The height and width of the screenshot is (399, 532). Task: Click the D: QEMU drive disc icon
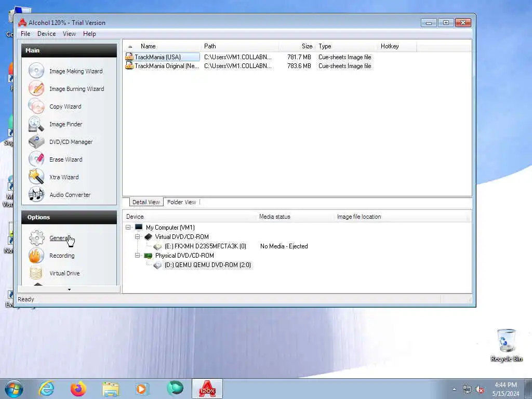157,265
